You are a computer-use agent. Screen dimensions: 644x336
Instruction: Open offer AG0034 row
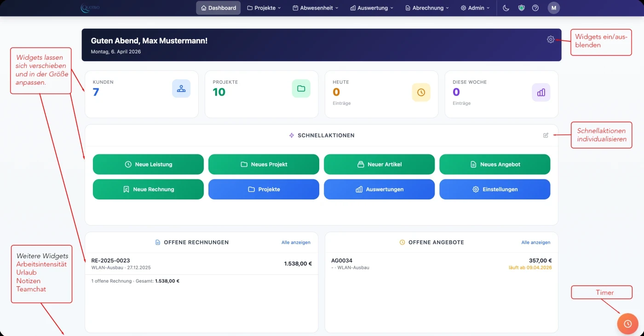point(441,264)
